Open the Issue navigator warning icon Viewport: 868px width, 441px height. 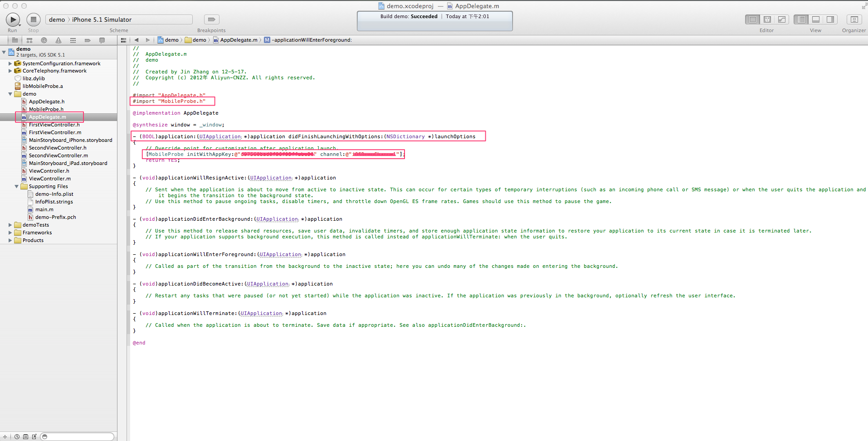pyautogui.click(x=59, y=40)
